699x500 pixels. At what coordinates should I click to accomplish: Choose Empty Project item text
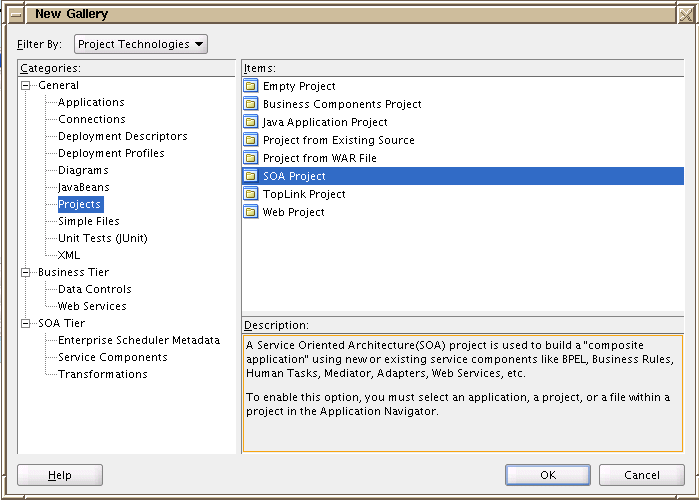click(x=299, y=86)
